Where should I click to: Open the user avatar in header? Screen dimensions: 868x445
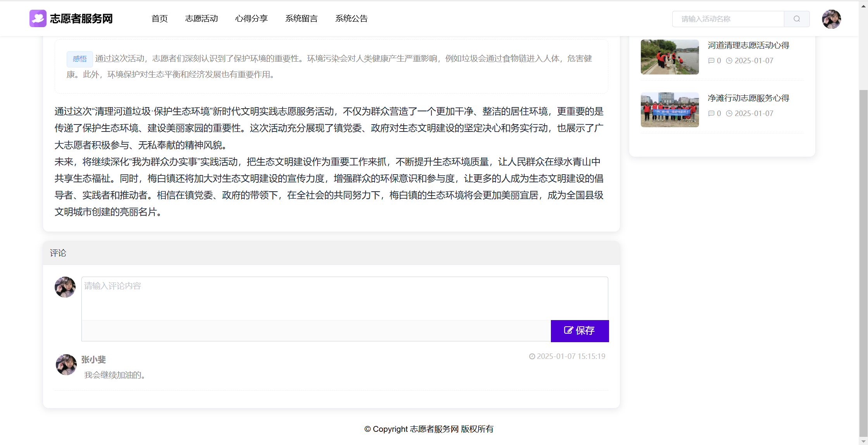tap(831, 19)
